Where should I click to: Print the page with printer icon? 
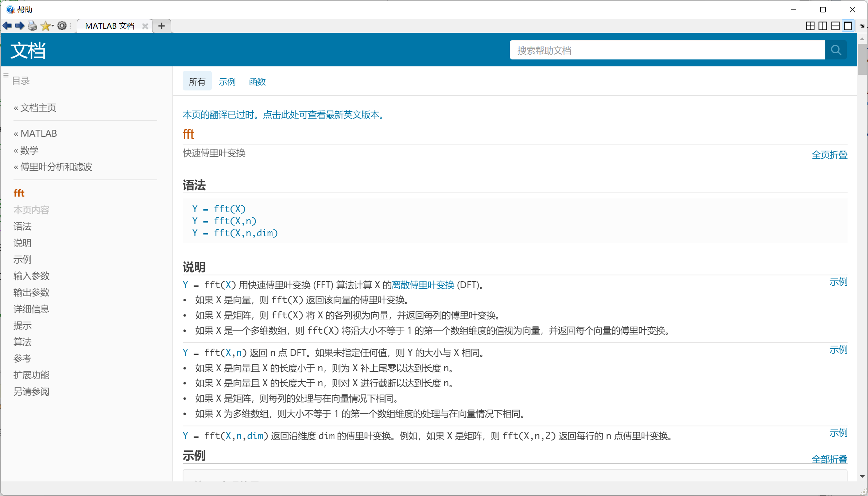32,26
